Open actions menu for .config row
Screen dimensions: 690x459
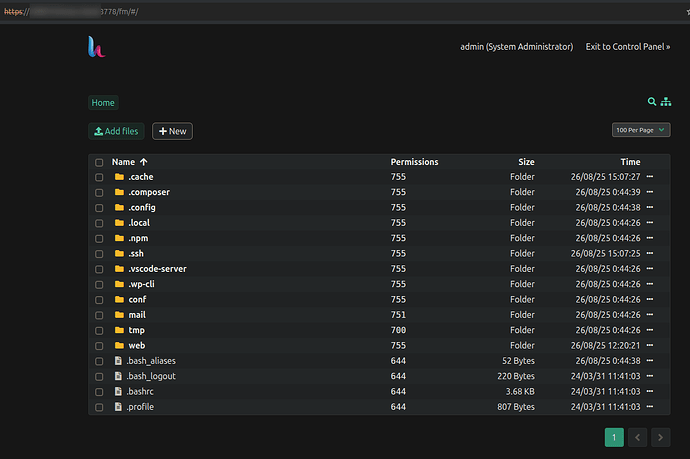click(650, 207)
